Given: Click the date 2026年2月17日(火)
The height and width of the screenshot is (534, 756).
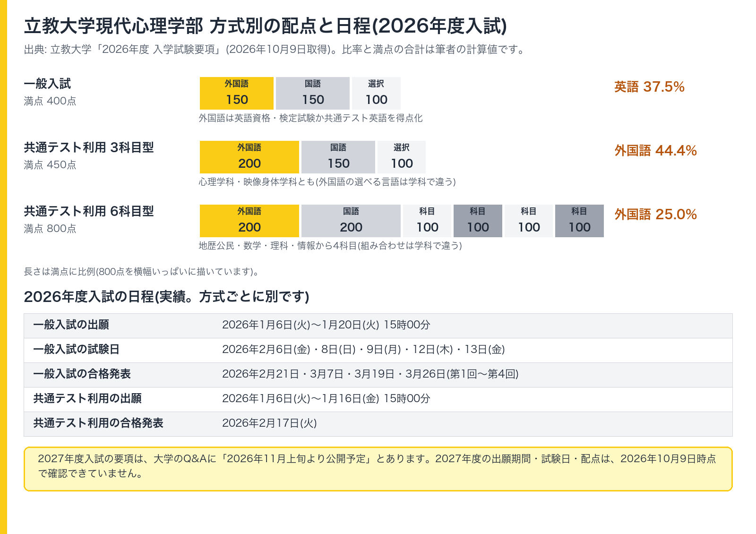Looking at the screenshot, I should (269, 423).
